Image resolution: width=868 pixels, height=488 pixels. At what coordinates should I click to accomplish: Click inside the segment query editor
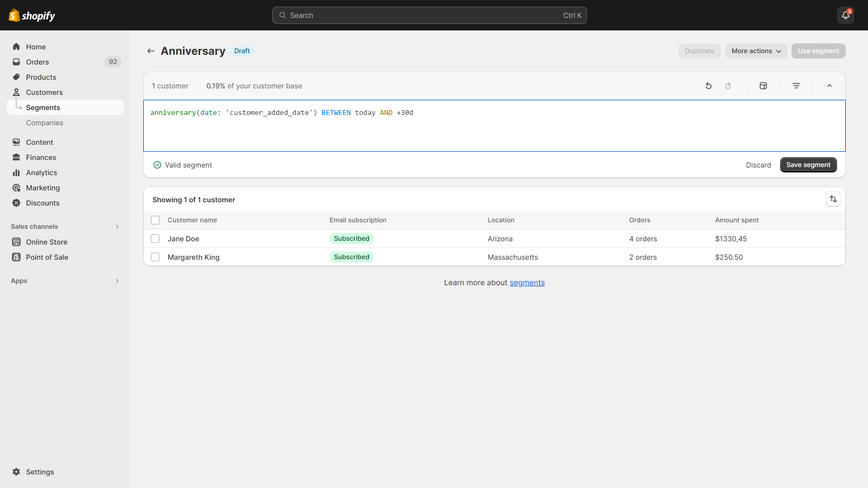tap(488, 126)
